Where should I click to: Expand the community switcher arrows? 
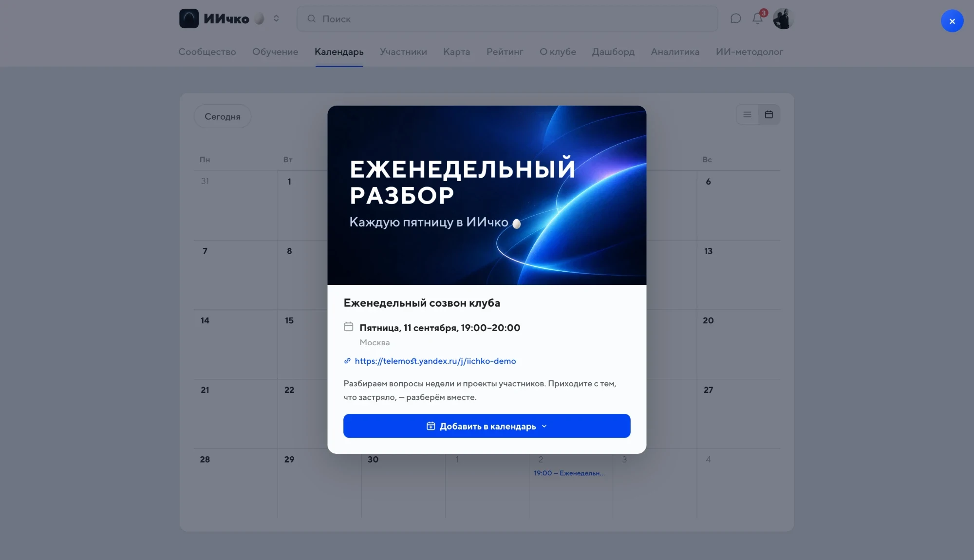coord(276,19)
